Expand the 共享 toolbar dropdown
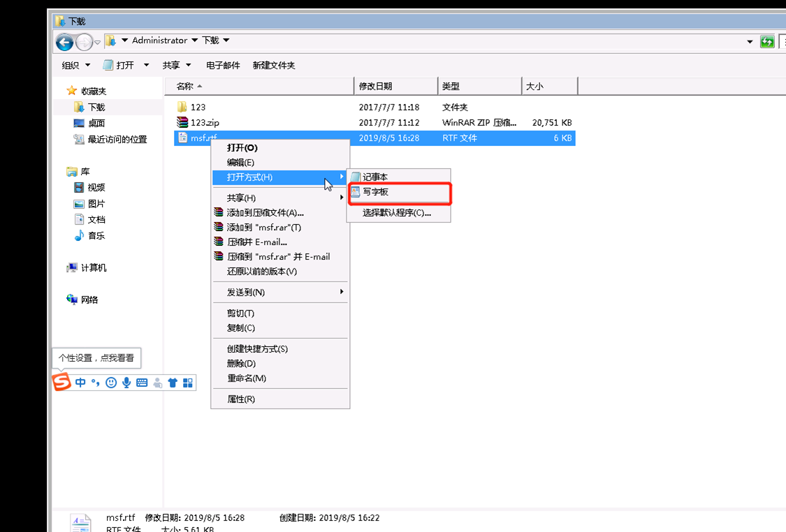The image size is (786, 532). pos(177,65)
